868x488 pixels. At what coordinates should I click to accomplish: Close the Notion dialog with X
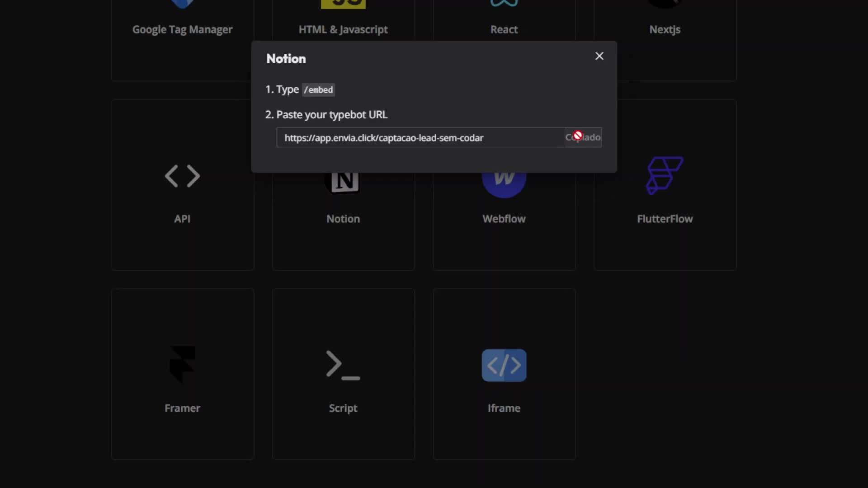[x=599, y=56]
